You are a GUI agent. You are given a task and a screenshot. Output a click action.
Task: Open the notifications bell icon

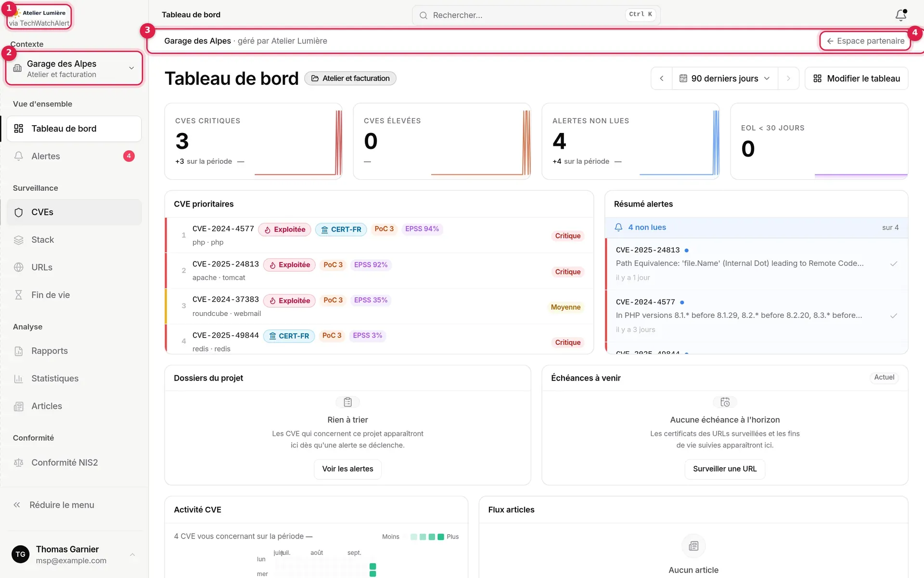[x=900, y=15]
